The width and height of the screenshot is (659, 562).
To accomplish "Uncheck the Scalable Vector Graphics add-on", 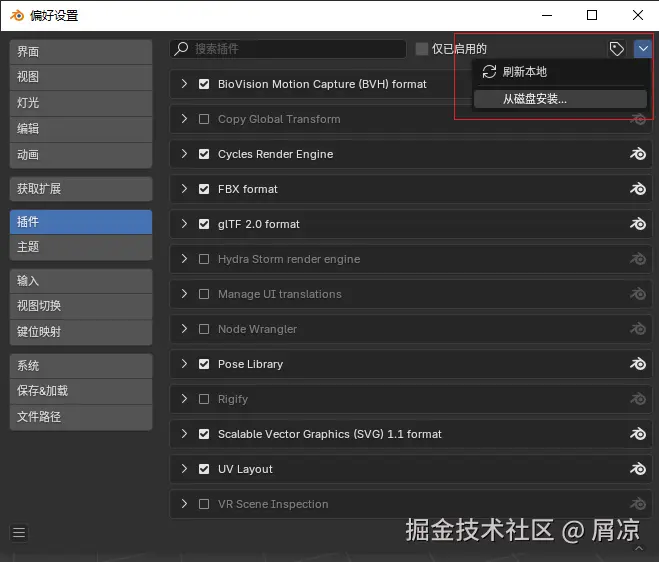I will 204,433.
